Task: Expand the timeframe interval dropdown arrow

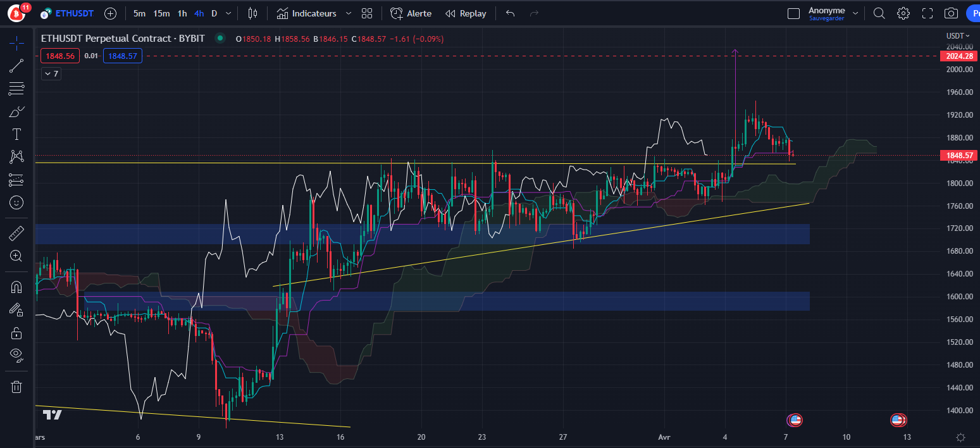Action: tap(228, 13)
